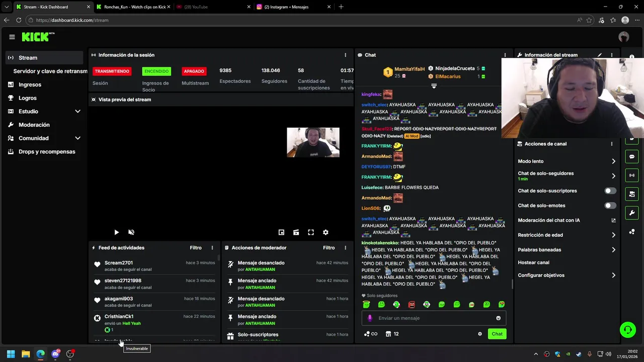The width and height of the screenshot is (644, 362).
Task: Click the wrench icon in the right sidebar
Action: [632, 213]
